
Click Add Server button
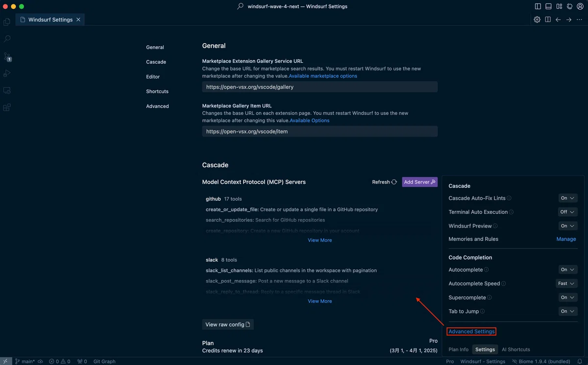coord(419,182)
